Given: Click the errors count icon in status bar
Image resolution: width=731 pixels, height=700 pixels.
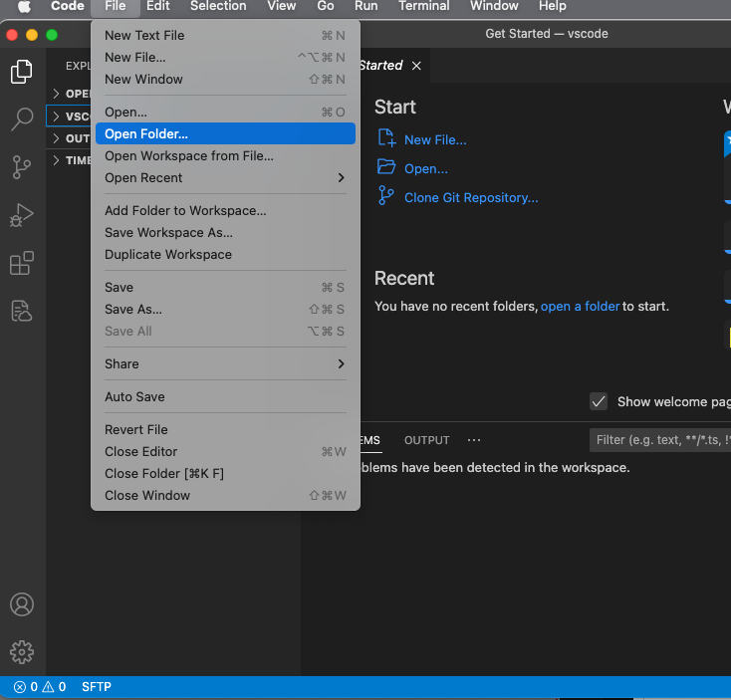Looking at the screenshot, I should (x=20, y=687).
